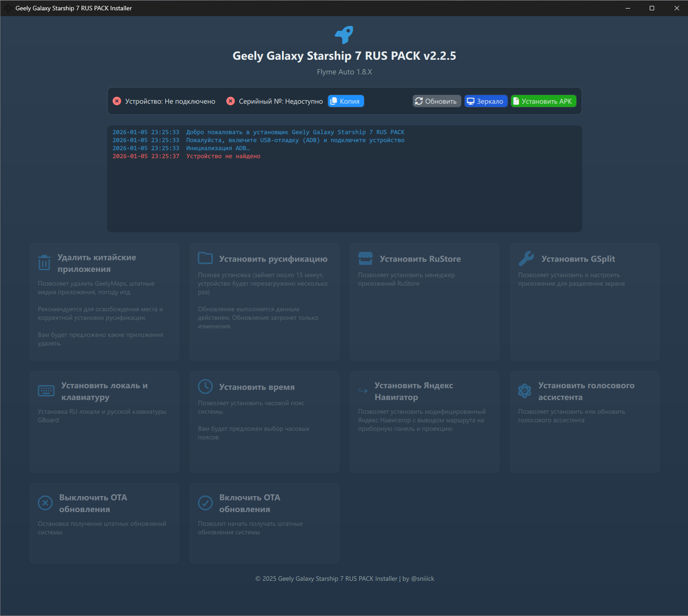Open Установить RuStore card title

click(x=420, y=259)
